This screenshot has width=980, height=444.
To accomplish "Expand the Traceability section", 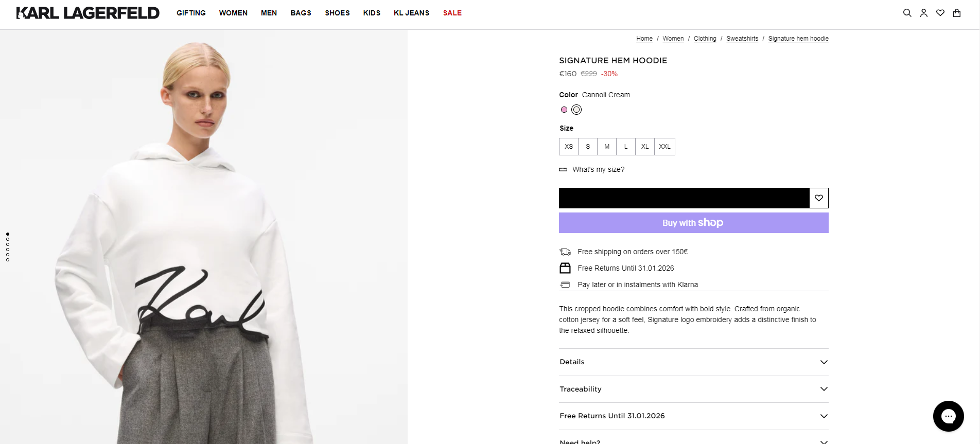I will coord(693,389).
